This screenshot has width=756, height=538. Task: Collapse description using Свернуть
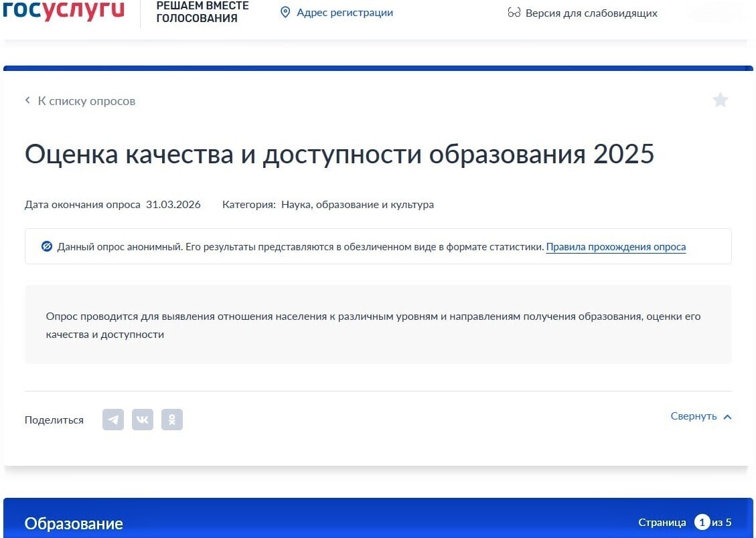point(694,416)
